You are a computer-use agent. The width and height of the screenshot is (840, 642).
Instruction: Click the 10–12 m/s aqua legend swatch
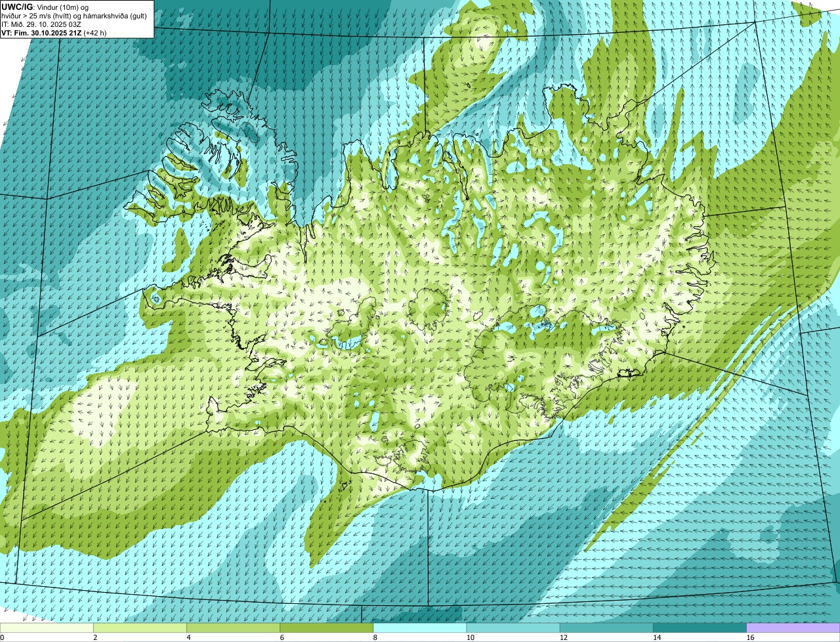pyautogui.click(x=513, y=628)
